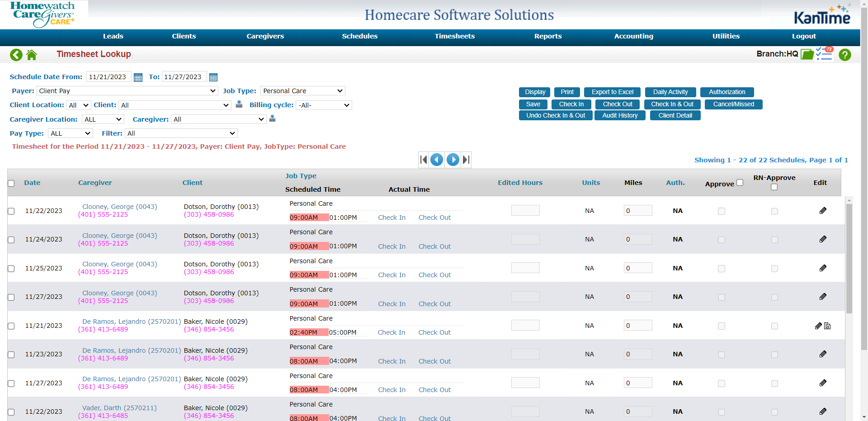This screenshot has width=868, height=421.
Task: Open the Schedule Date From calendar picker
Action: pos(138,77)
